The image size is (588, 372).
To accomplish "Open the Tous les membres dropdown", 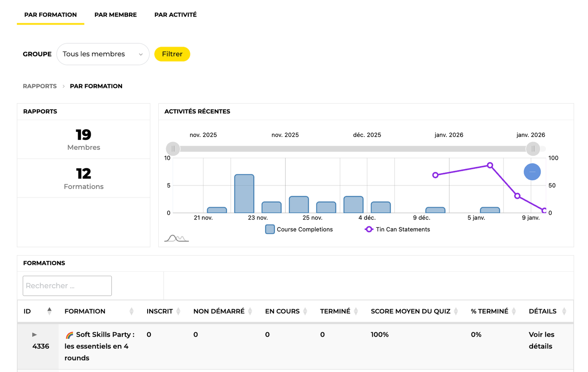I will pyautogui.click(x=103, y=54).
